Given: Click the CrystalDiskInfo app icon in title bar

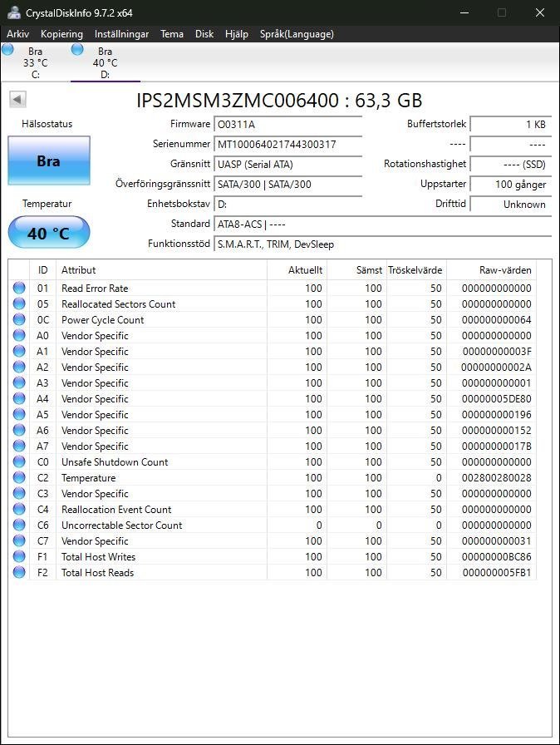Looking at the screenshot, I should pyautogui.click(x=13, y=12).
